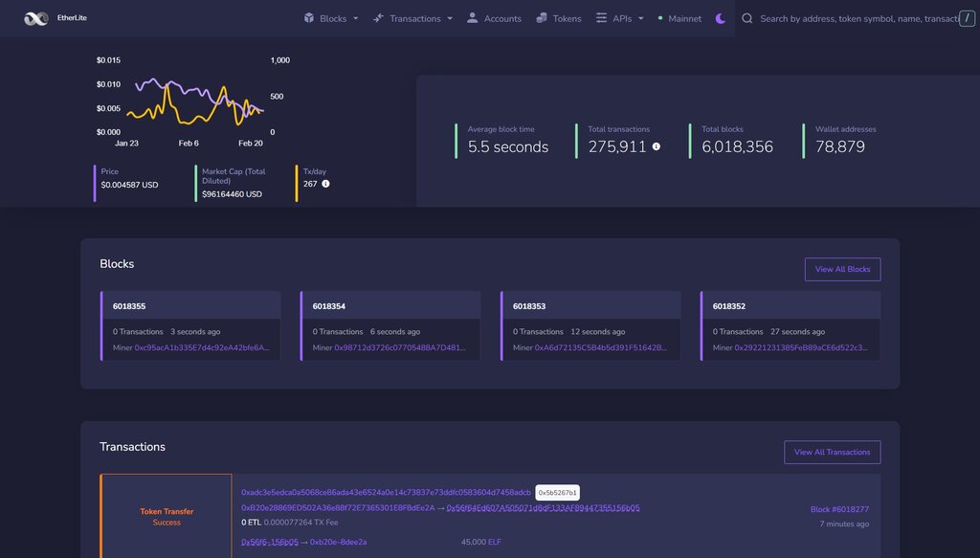The width and height of the screenshot is (980, 558).
Task: Click info icon next to Total transactions
Action: [657, 146]
